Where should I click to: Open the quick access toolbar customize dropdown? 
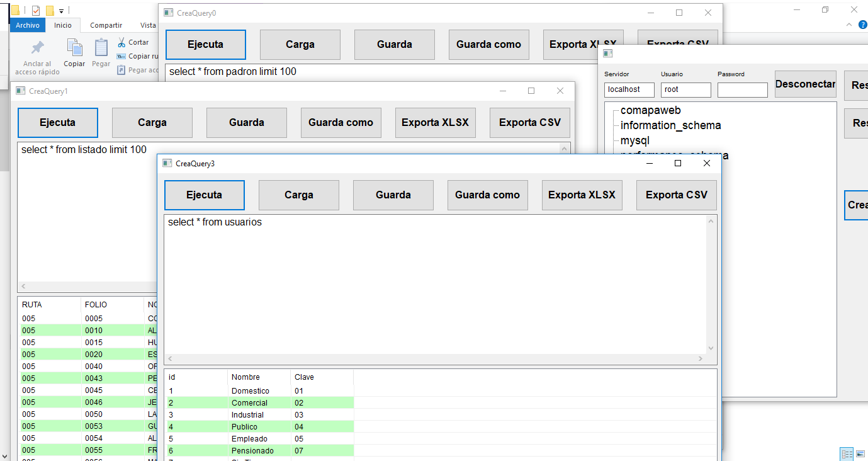61,11
